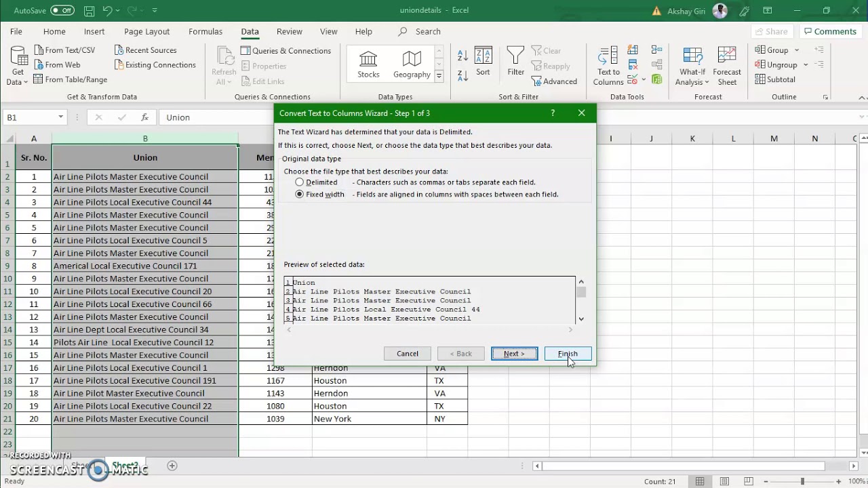The image size is (868, 488).
Task: Expand the Data Types gallery
Action: (x=439, y=76)
